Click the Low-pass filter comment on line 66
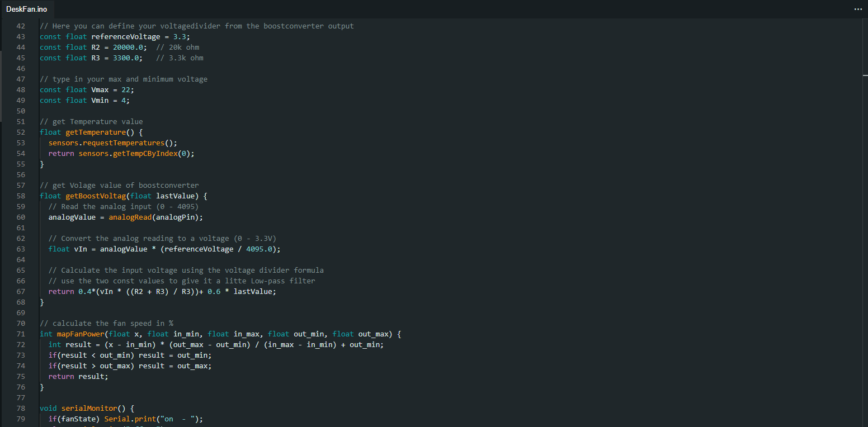The height and width of the screenshot is (427, 868). point(182,281)
